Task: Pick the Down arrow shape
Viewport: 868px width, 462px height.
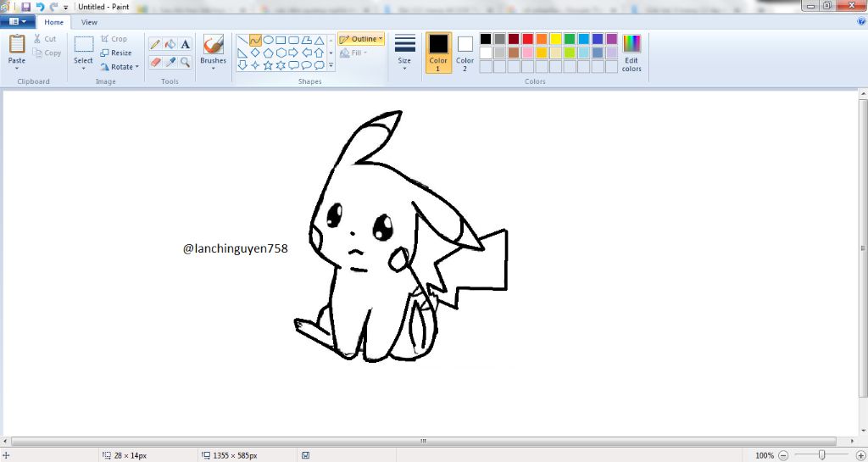Action: [x=242, y=65]
